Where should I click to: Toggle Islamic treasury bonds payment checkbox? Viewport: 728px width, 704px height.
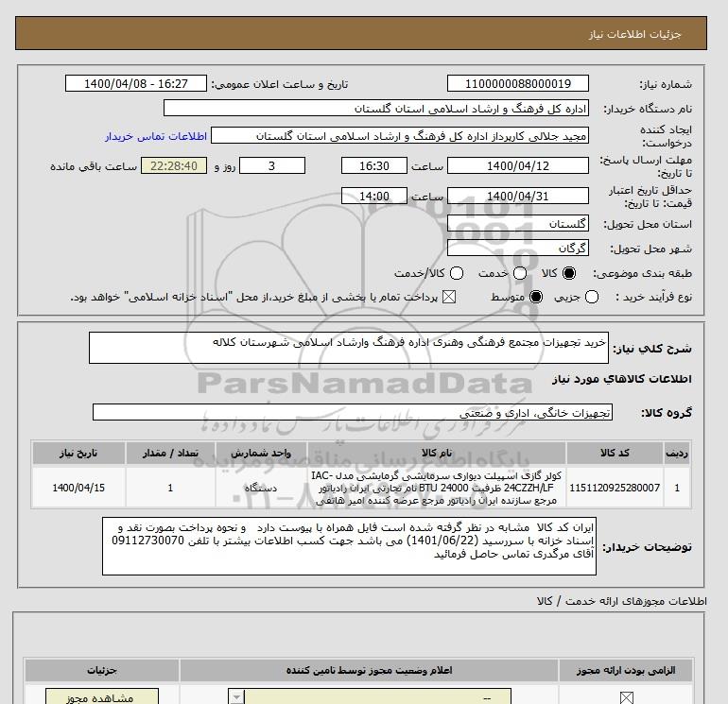(x=449, y=297)
